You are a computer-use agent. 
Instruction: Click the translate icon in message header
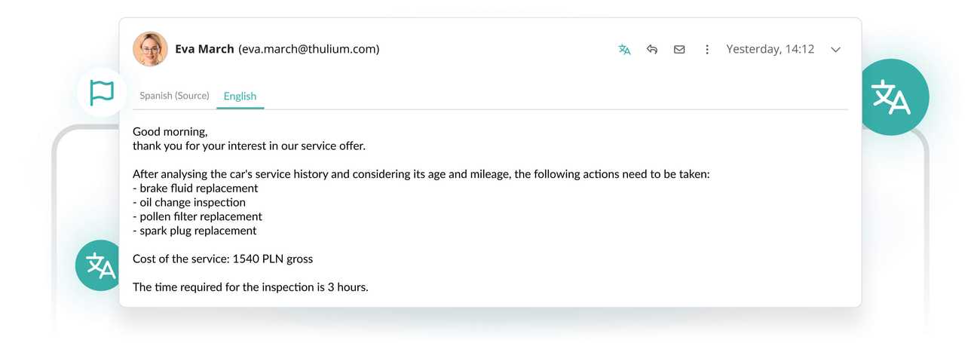pos(624,50)
